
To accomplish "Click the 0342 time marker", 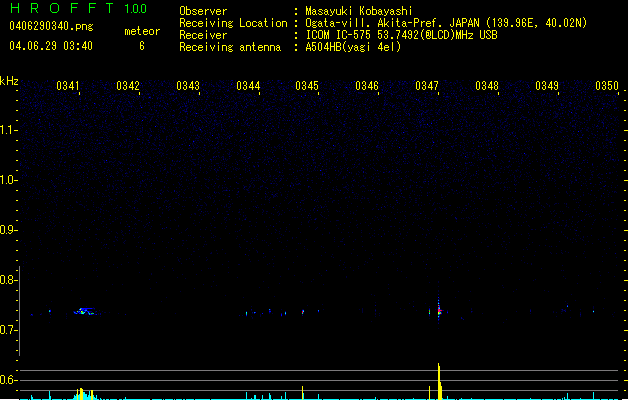I will [x=128, y=86].
